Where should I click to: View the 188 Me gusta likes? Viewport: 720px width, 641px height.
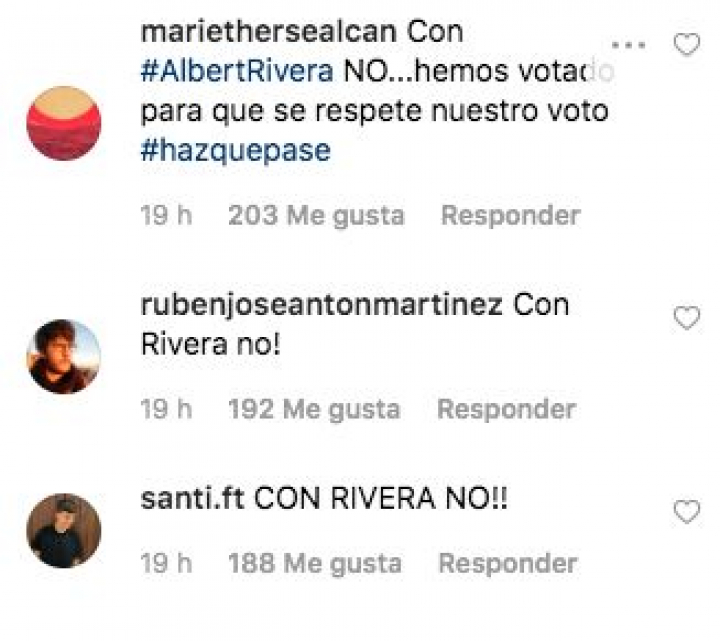315,564
